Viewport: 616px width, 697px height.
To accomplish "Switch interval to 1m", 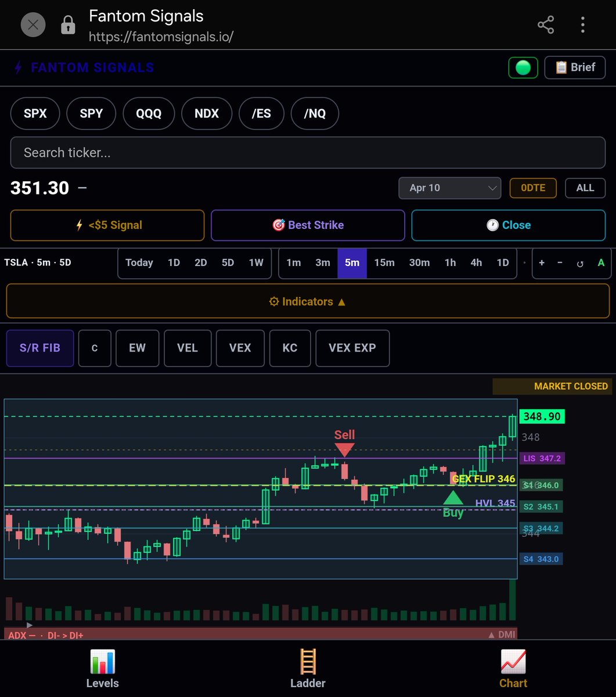I will [x=294, y=263].
